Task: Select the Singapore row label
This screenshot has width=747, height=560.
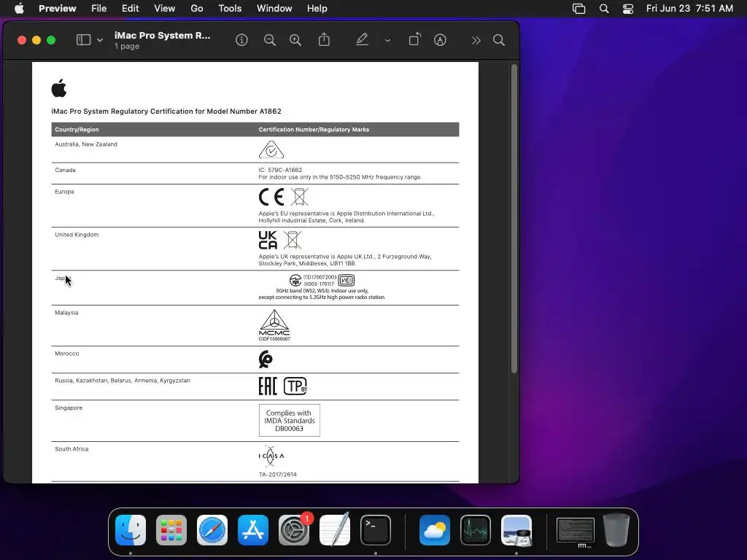Action: 69,408
